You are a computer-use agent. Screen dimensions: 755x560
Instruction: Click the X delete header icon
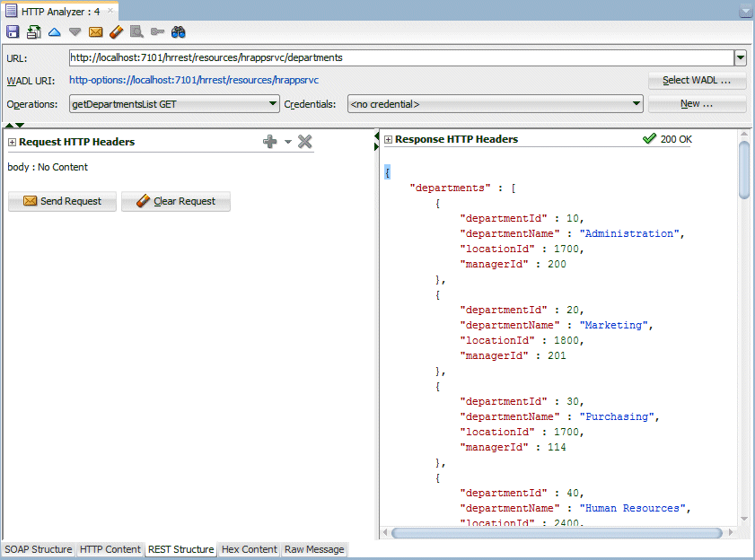[x=304, y=142]
